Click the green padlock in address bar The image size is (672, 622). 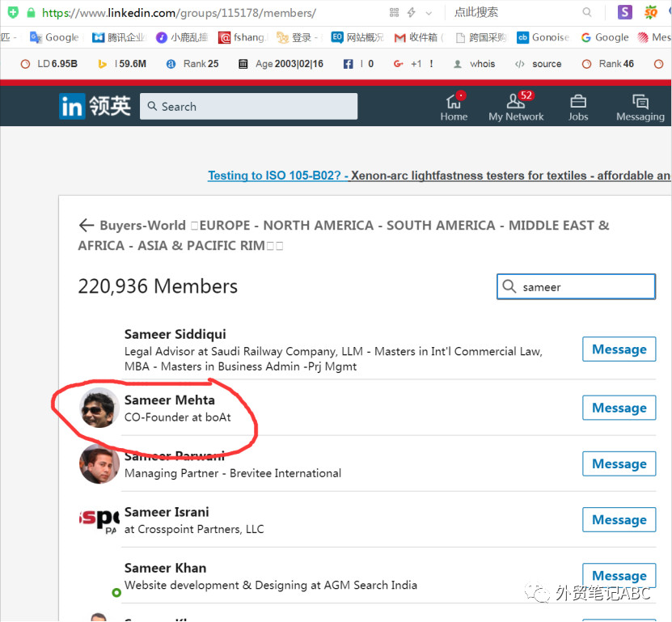[31, 12]
